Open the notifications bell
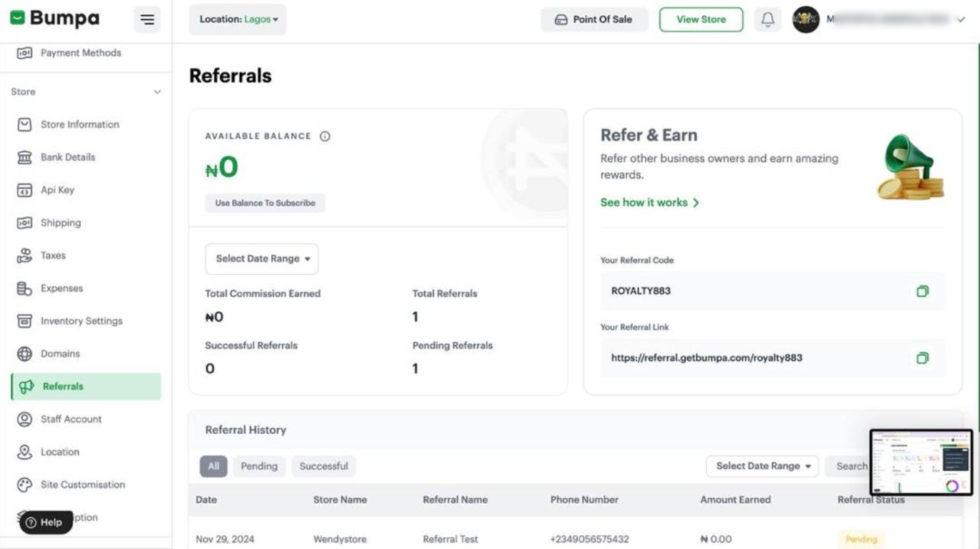Viewport: 980px width, 549px height. 768,20
